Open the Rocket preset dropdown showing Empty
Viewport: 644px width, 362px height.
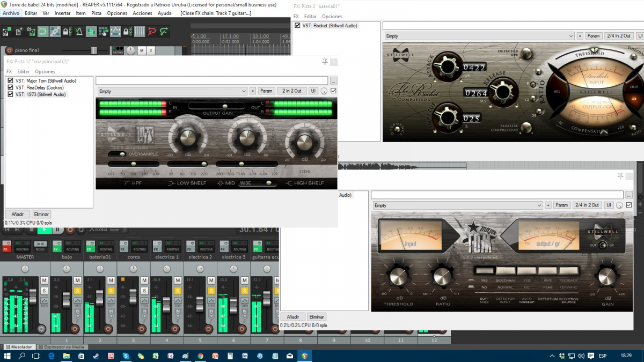(480, 36)
